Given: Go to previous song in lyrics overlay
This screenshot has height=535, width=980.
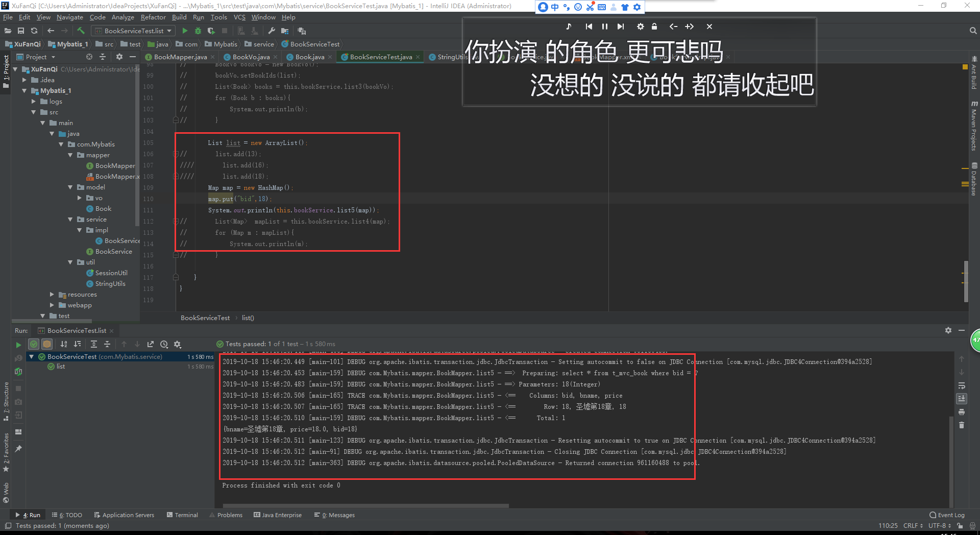Looking at the screenshot, I should (x=589, y=27).
